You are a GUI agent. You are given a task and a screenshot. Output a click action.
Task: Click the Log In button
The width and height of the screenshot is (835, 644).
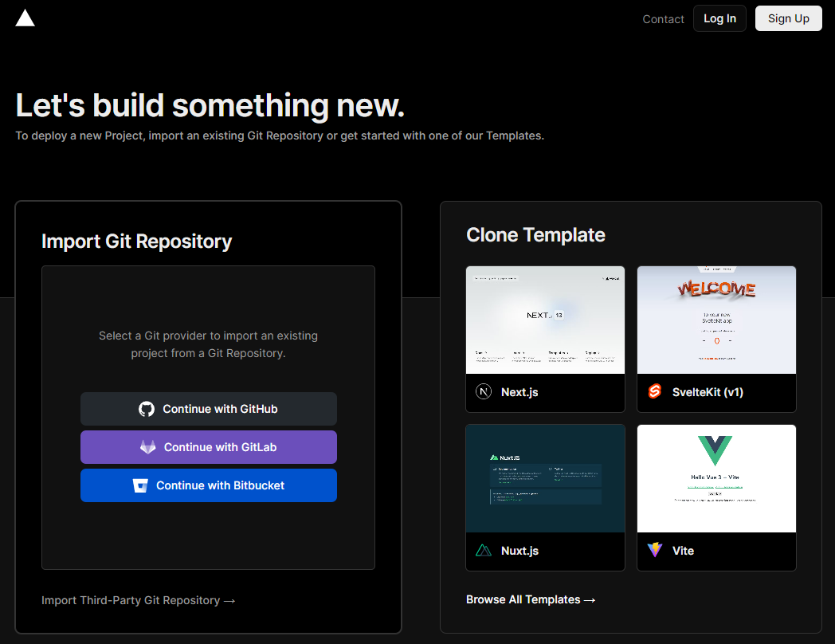point(719,18)
